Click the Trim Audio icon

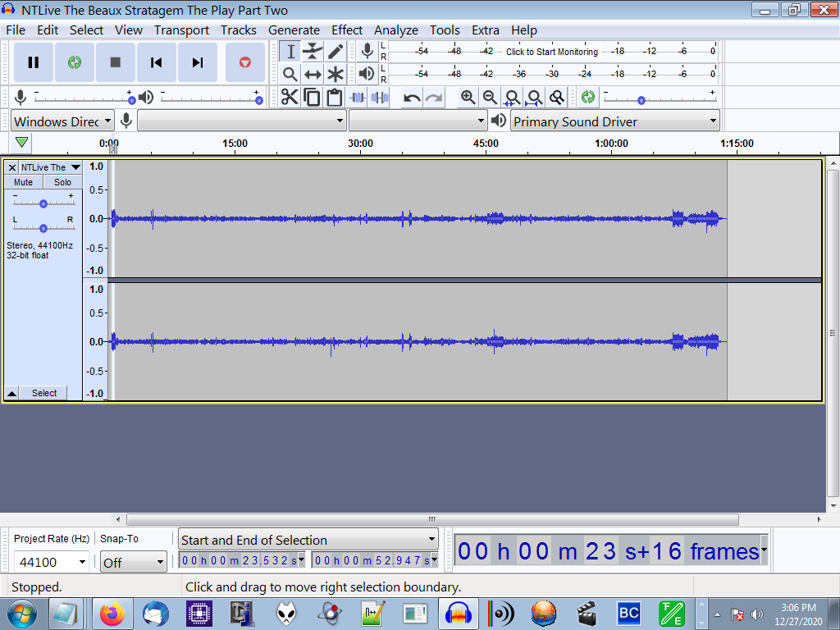tap(358, 97)
